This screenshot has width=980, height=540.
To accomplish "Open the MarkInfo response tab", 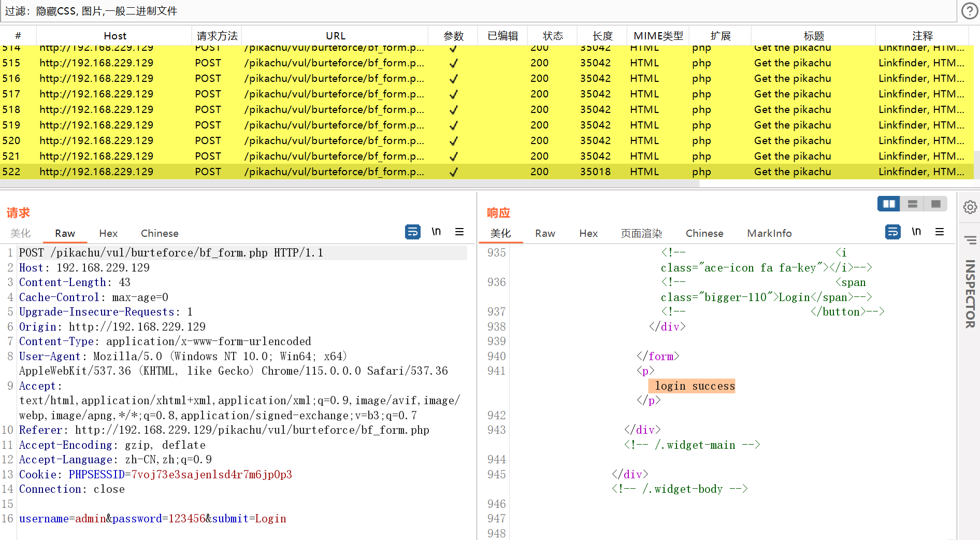I will 769,233.
